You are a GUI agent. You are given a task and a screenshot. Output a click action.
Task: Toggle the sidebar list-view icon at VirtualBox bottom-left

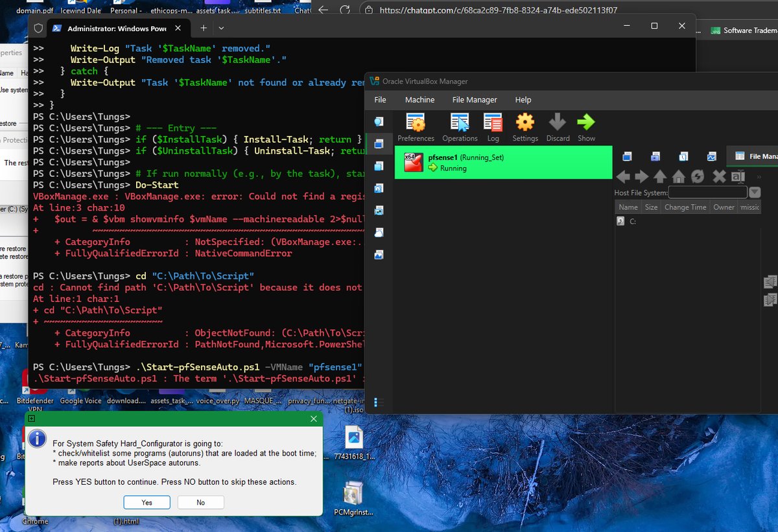pos(379,402)
